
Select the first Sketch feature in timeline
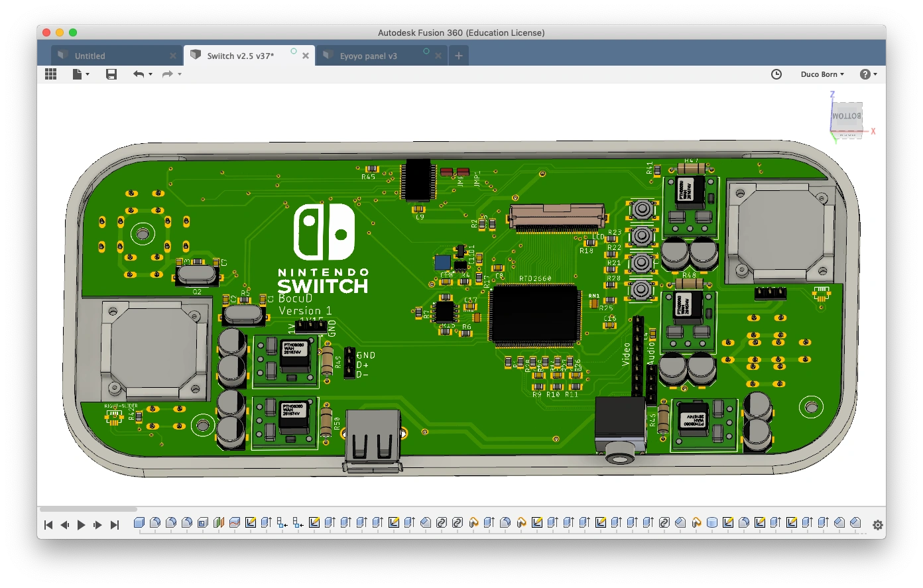tap(251, 522)
